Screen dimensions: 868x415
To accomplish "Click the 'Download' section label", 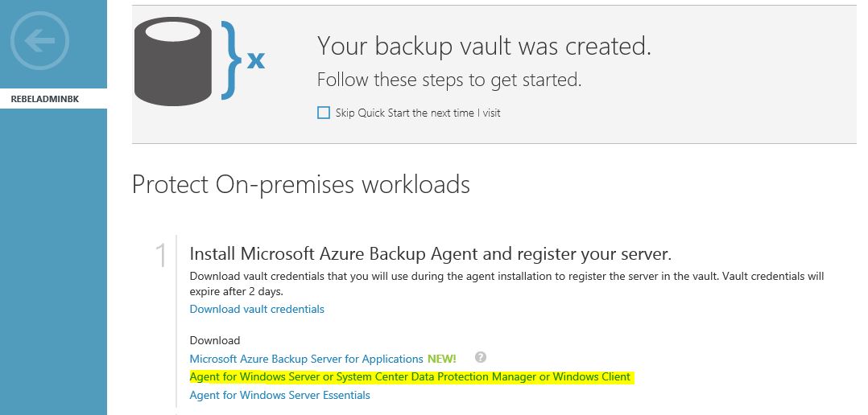I will [215, 340].
